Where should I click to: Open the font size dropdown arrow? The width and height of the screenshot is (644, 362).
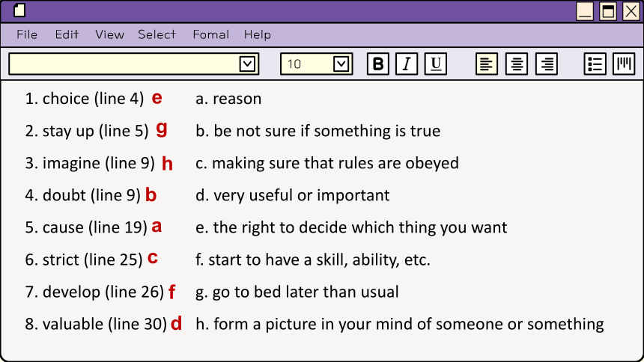pos(341,64)
